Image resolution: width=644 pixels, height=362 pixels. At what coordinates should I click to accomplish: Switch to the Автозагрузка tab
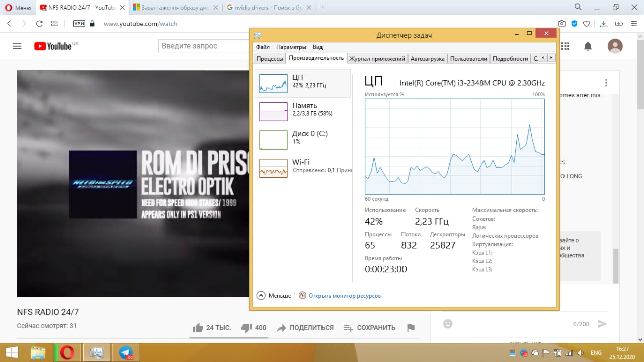pos(428,59)
